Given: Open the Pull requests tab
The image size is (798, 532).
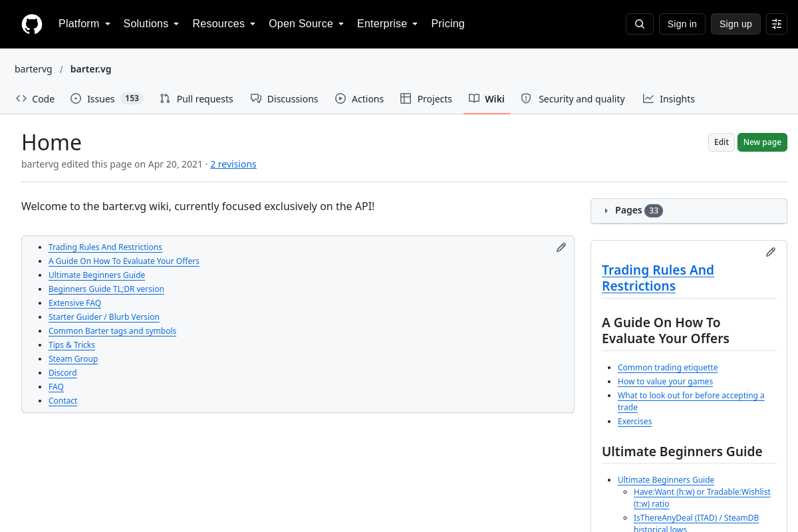Looking at the screenshot, I should (197, 99).
